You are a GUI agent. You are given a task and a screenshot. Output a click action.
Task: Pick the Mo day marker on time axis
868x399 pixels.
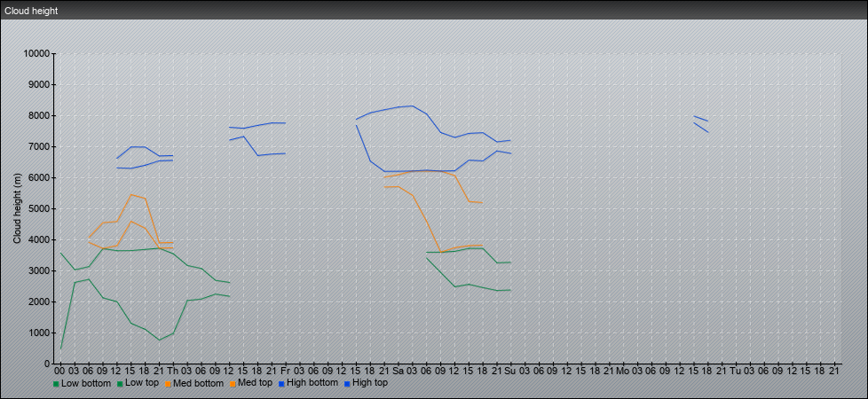tap(622, 370)
